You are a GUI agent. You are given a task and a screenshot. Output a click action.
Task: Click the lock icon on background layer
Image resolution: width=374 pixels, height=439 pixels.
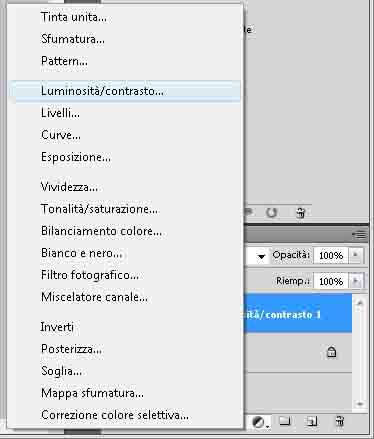tap(331, 352)
